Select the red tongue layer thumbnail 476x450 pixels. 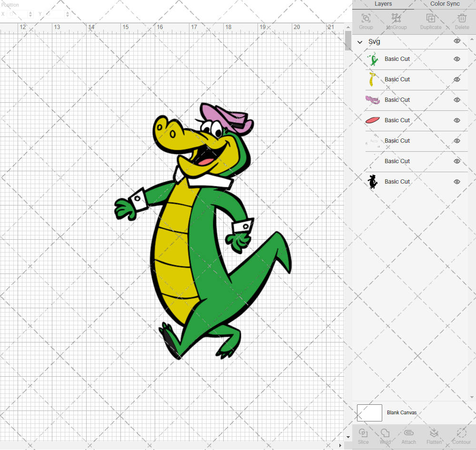point(373,120)
